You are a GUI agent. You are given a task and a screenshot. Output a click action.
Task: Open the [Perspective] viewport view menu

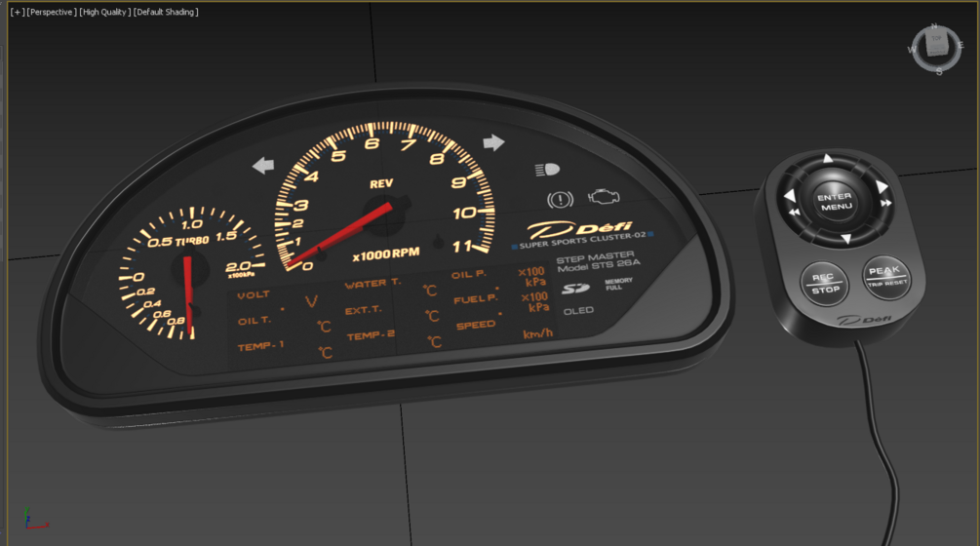52,12
